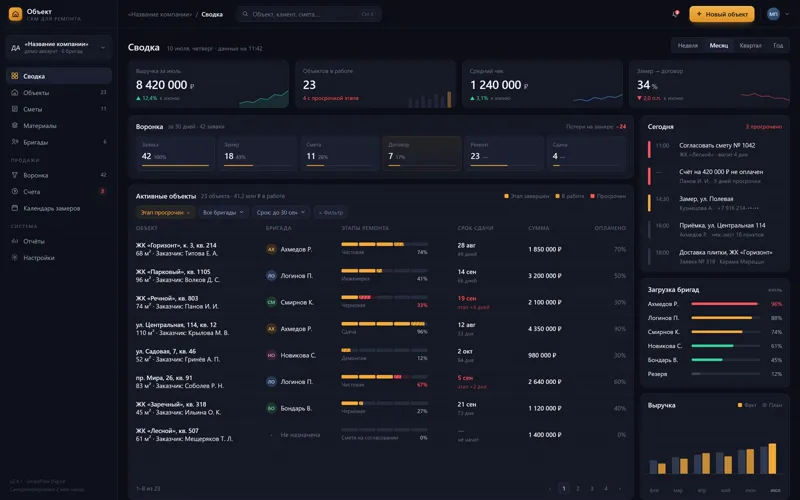Image resolution: width=800 pixels, height=500 pixels.
Task: Open Воронка funnel sidebar item
Action: (x=59, y=175)
